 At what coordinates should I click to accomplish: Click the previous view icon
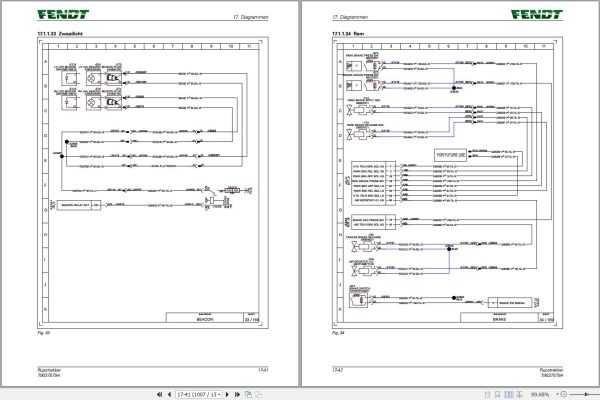coord(248,394)
